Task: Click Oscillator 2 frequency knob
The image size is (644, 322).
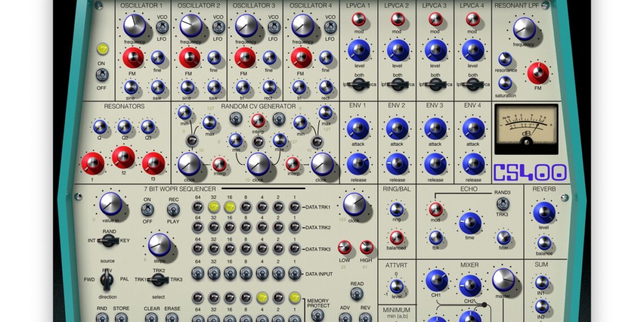Action: click(x=191, y=25)
